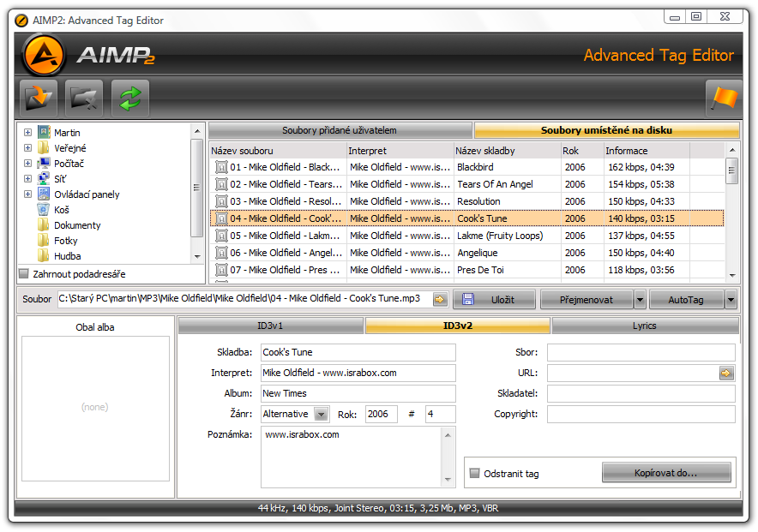
Task: Click the Veřejné folder icon
Action: pyautogui.click(x=44, y=147)
